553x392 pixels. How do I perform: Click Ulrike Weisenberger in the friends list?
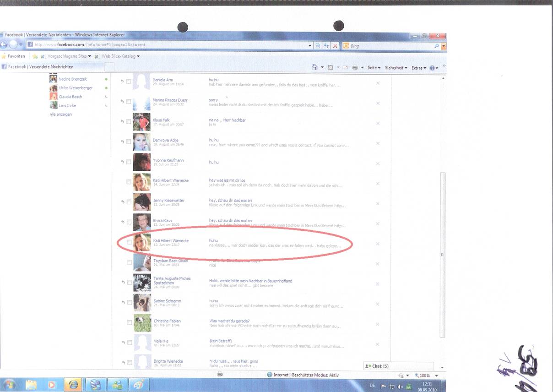[76, 88]
